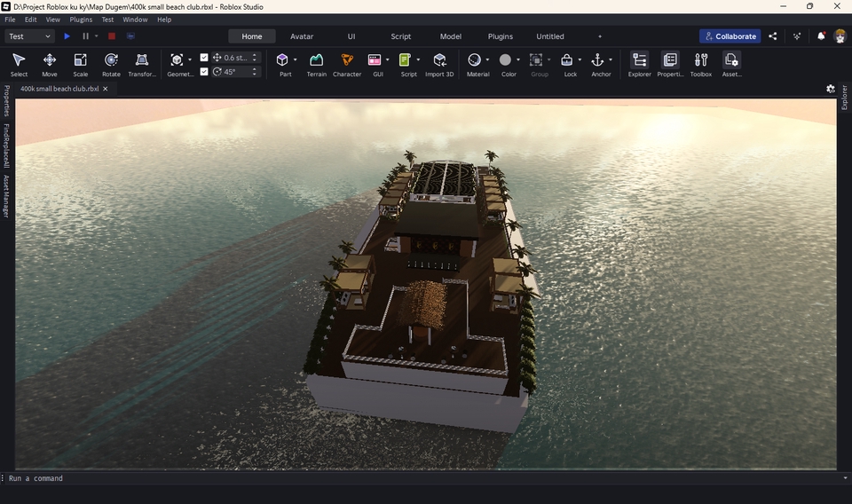Switch to the Avatar tab

302,36
